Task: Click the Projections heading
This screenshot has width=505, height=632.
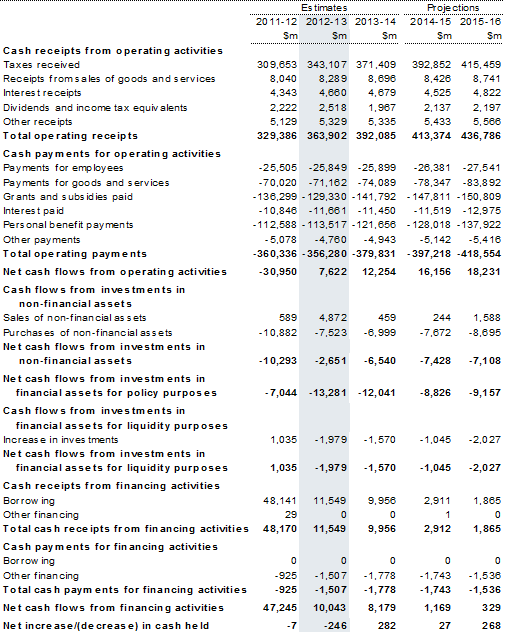Action: coord(453,8)
